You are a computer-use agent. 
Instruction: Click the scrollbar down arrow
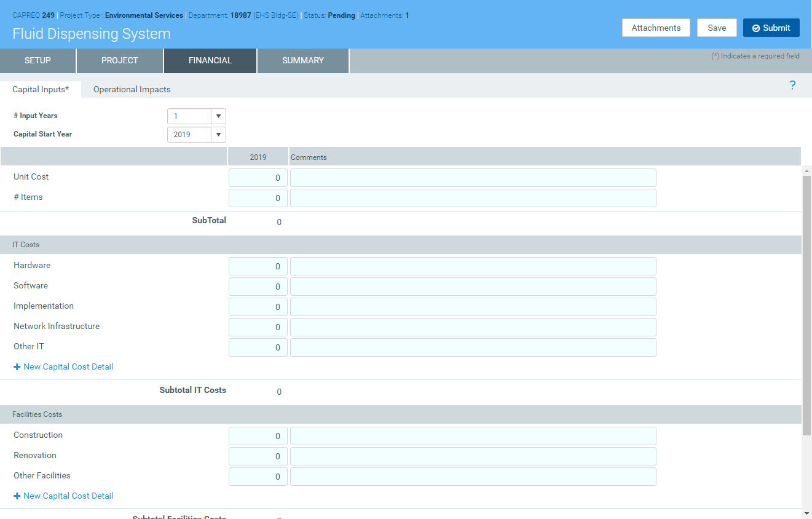tap(806, 513)
